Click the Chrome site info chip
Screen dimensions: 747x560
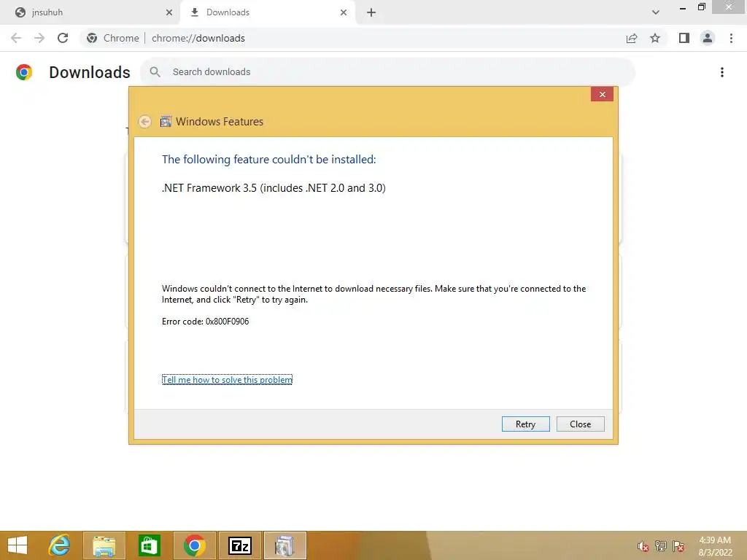point(113,38)
